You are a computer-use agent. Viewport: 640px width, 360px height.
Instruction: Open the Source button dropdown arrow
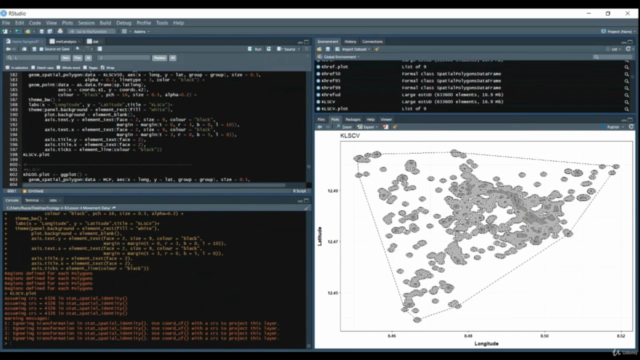299,49
